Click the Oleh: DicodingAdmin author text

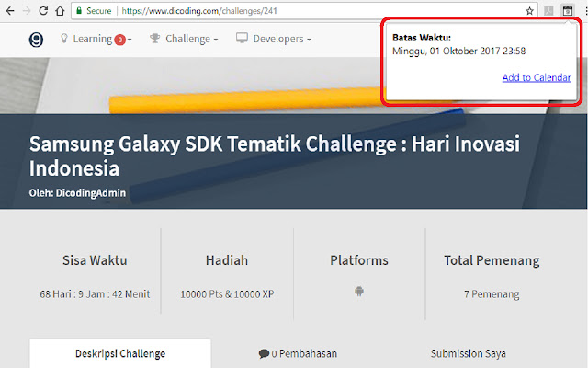click(77, 193)
